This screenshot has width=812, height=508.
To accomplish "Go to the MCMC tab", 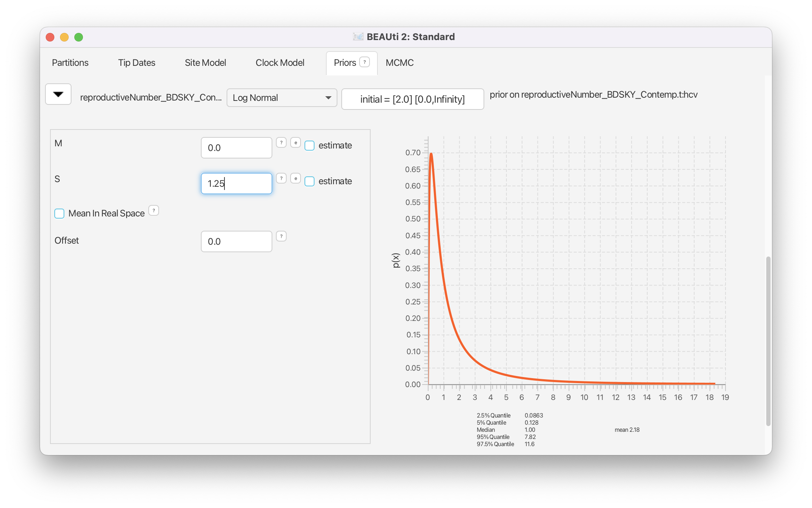I will (400, 63).
